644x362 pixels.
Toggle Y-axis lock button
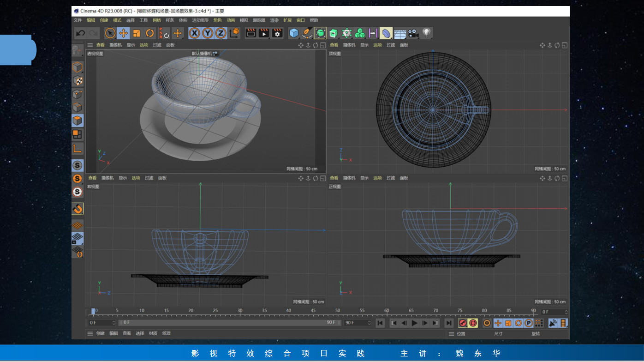(x=208, y=33)
